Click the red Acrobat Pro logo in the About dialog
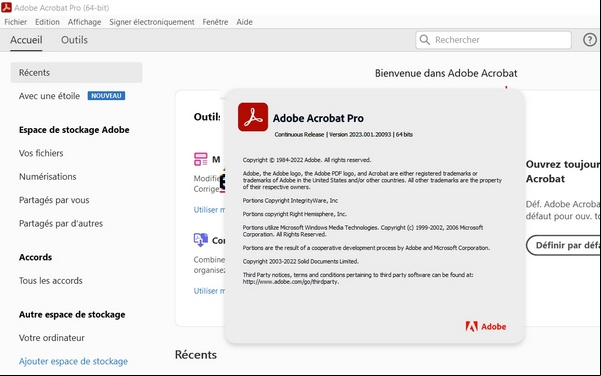The height and width of the screenshot is (376, 601). [253, 117]
